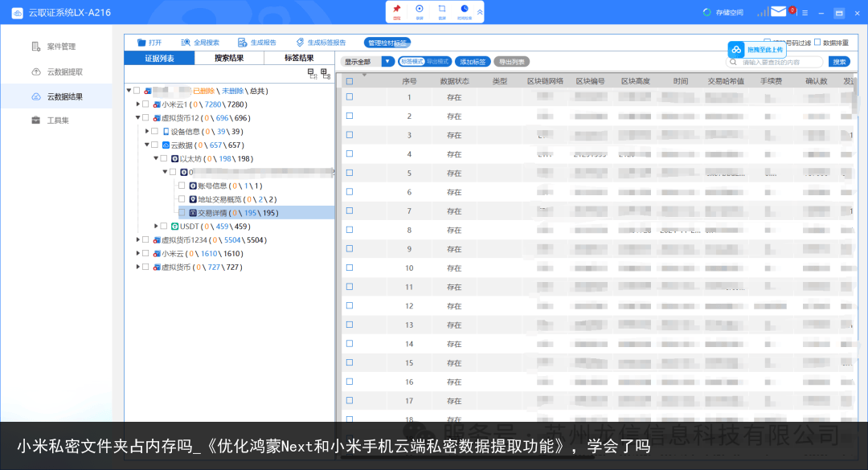
Task: Click the Ethereum icon beside 以太坊
Action: [x=174, y=159]
